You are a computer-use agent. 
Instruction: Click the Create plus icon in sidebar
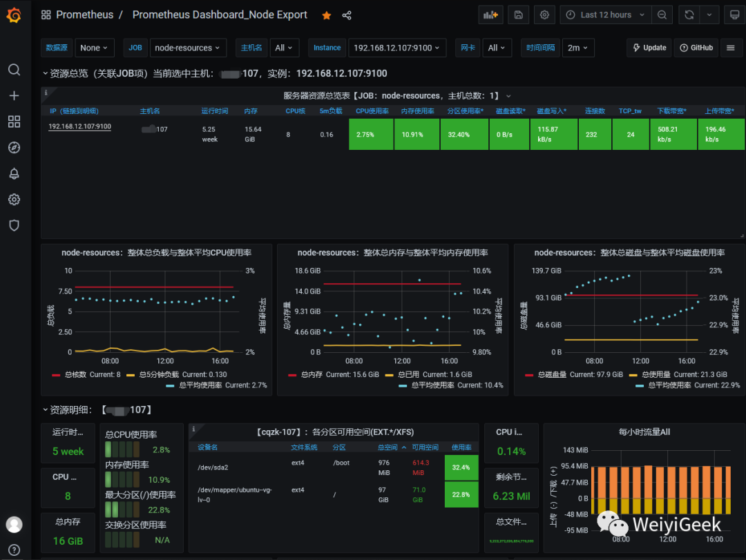pos(15,95)
